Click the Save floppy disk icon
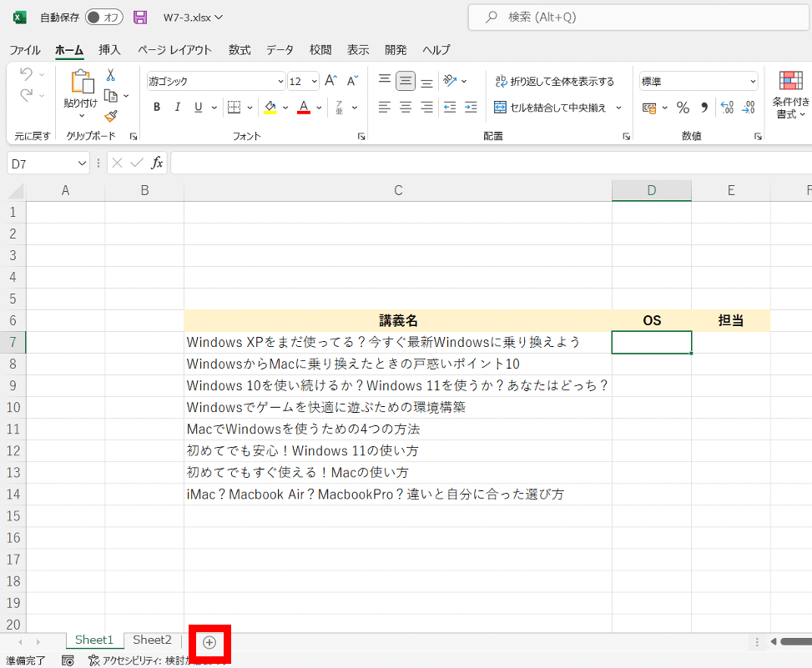This screenshot has width=812, height=668. coord(140,18)
